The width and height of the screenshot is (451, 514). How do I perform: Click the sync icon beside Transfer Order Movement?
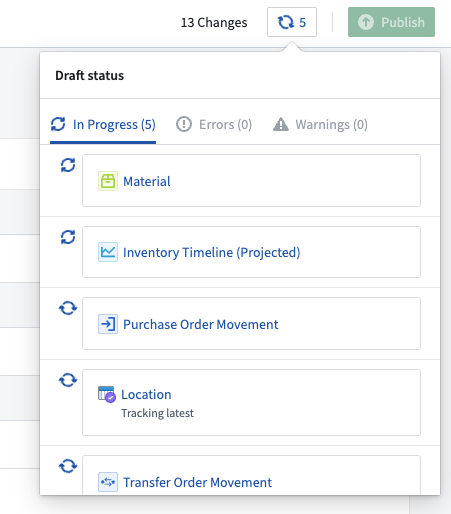click(68, 466)
